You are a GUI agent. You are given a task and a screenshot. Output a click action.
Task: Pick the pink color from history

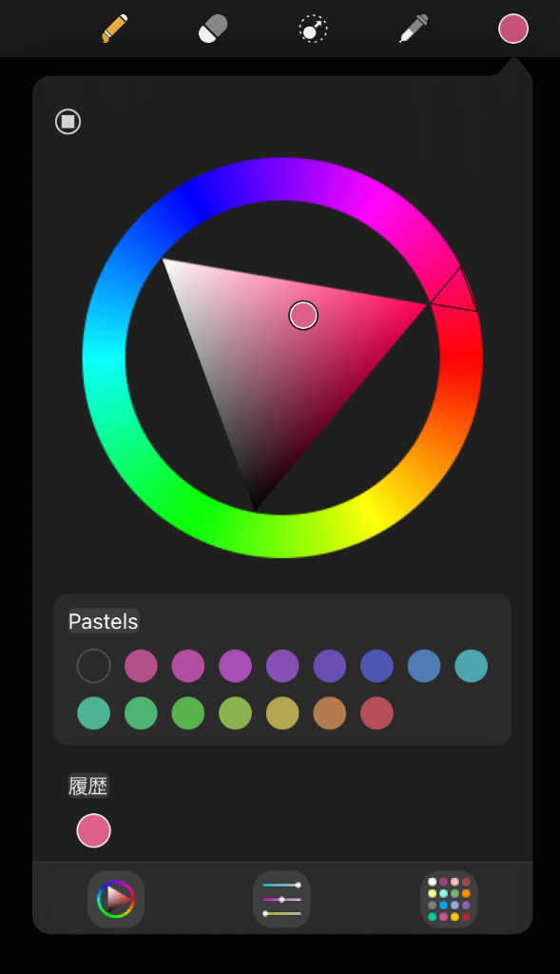pos(94,830)
